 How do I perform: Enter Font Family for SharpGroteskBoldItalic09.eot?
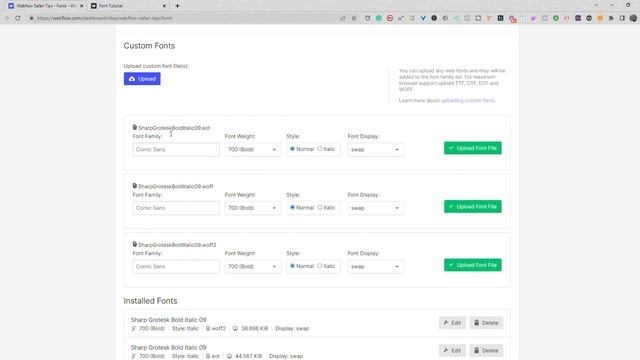[x=176, y=149]
